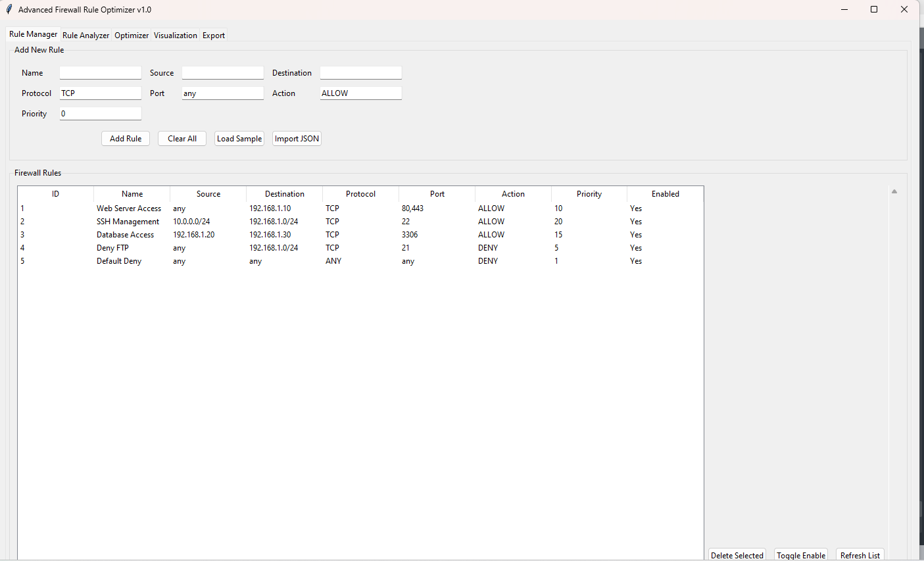Open the Protocol TCP combo box
Image resolution: width=924 pixels, height=561 pixels.
[101, 93]
